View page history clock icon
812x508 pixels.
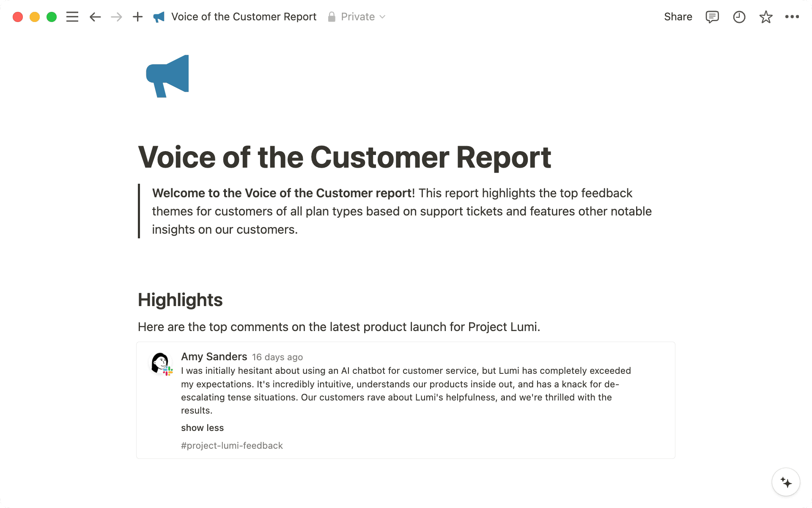(739, 17)
